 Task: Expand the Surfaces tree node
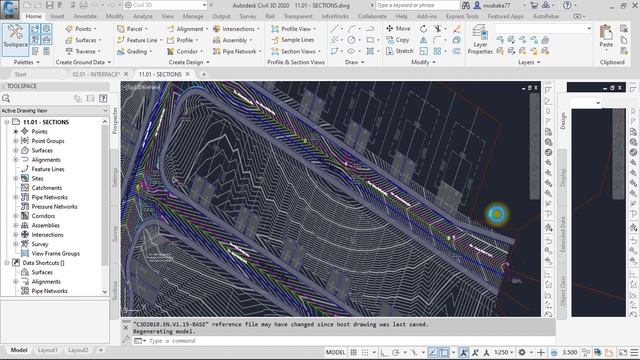coord(16,150)
